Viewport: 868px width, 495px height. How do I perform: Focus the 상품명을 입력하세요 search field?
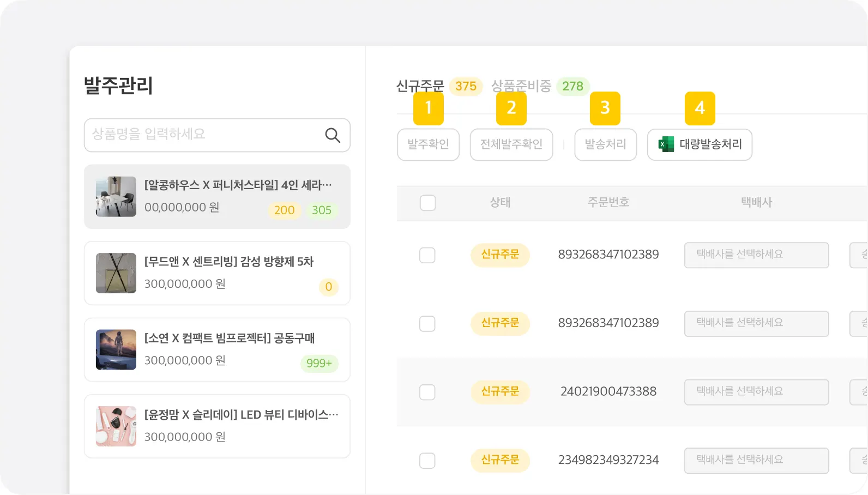pyautogui.click(x=204, y=135)
